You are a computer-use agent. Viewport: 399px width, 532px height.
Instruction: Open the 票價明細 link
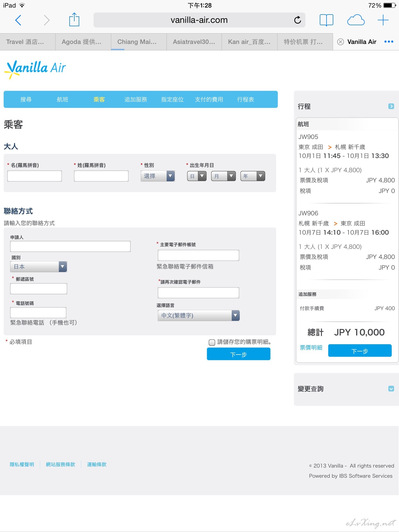click(x=311, y=348)
